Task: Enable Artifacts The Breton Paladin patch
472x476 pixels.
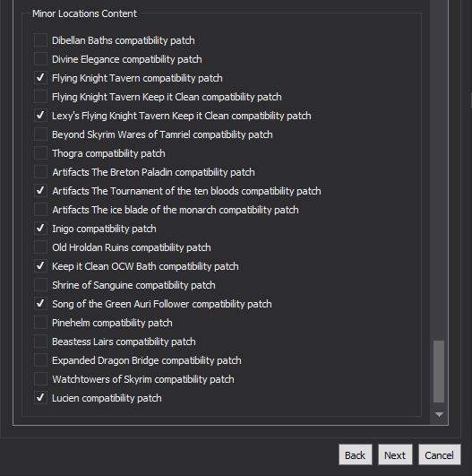Action: [x=40, y=172]
